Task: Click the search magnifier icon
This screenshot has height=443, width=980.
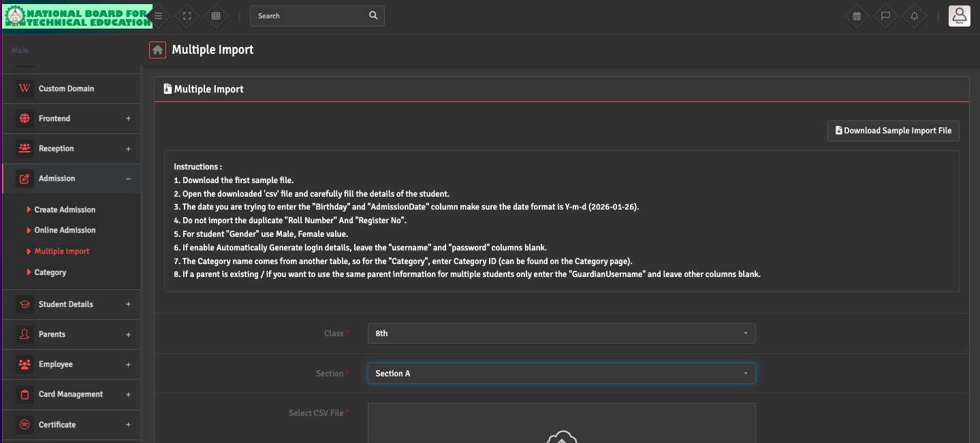Action: coord(373,16)
